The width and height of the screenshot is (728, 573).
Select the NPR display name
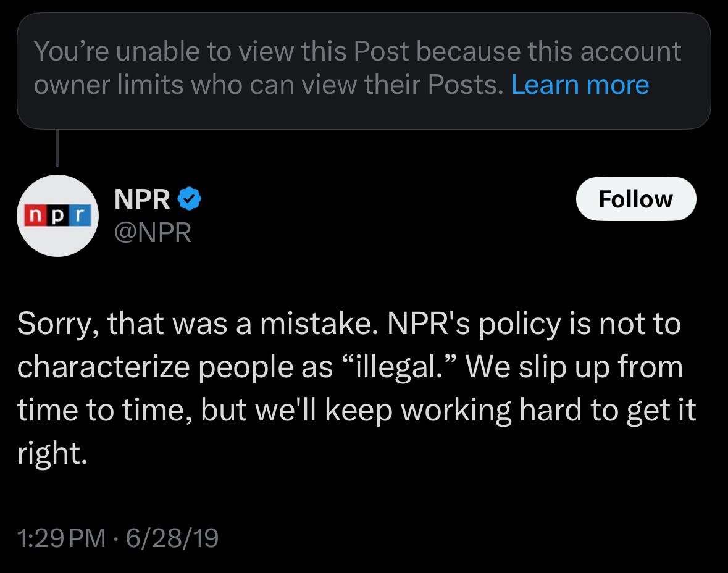tap(142, 199)
